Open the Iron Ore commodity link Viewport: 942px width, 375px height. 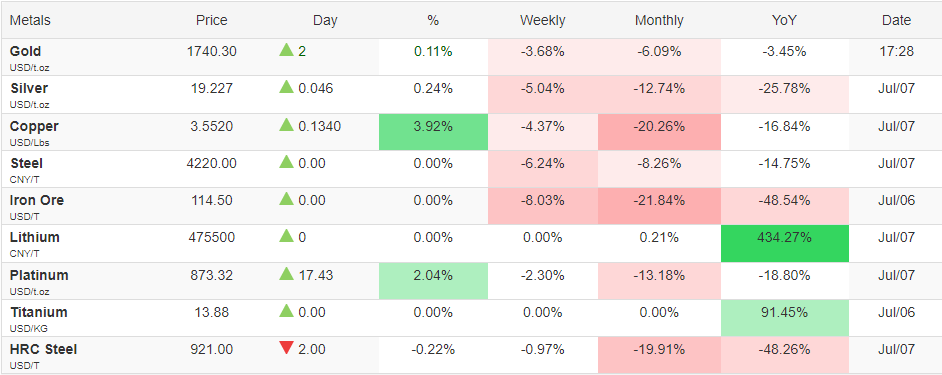pyautogui.click(x=37, y=200)
